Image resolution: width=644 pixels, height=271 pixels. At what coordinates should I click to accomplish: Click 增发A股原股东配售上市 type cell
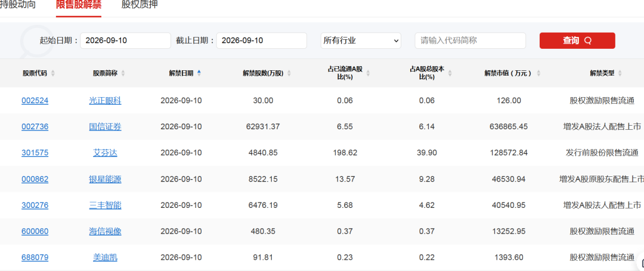coord(602,179)
